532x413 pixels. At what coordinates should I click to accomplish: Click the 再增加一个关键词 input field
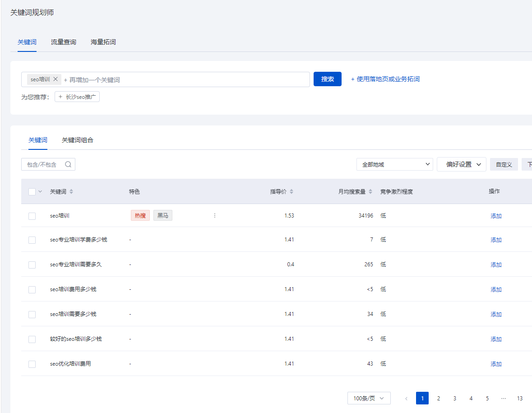click(180, 80)
